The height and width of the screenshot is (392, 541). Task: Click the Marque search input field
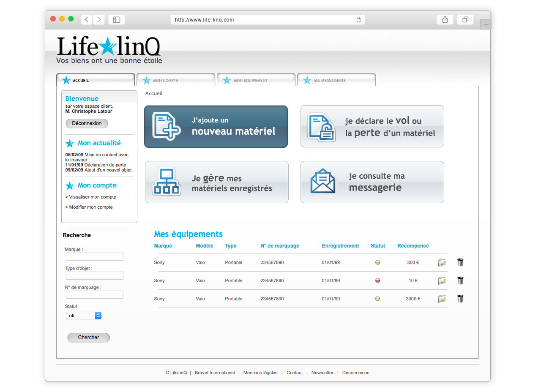click(95, 256)
